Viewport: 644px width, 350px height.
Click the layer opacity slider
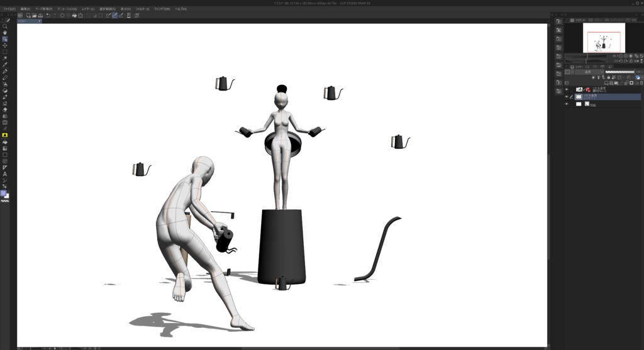click(619, 72)
